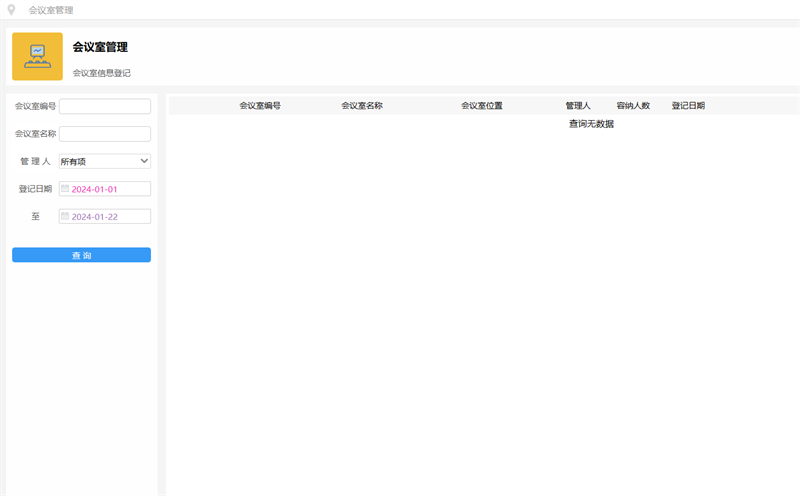Screen dimensions: 800x496
Task: Click the location pin icon in breadcrumb
Action: pos(12,10)
